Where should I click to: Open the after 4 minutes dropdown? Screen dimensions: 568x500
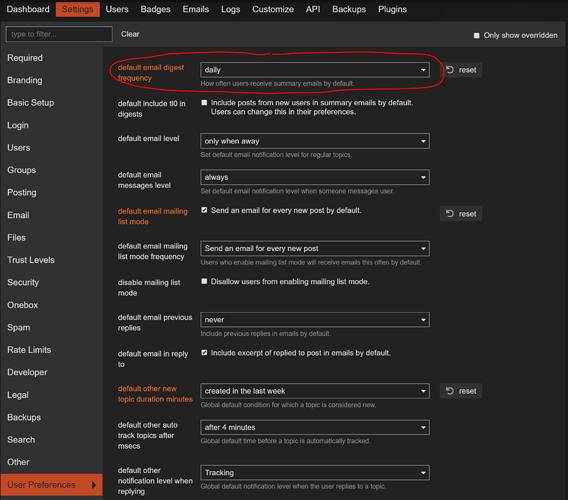[315, 427]
